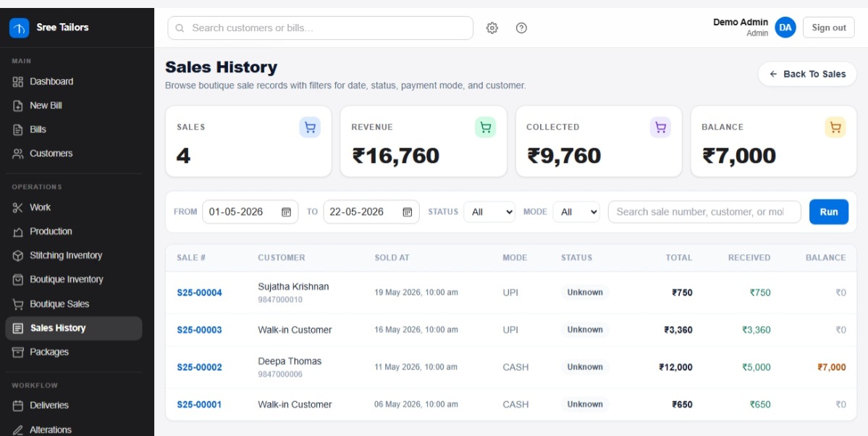Open sale S25-00001 link
Image resolution: width=868 pixels, height=436 pixels.
click(x=199, y=404)
